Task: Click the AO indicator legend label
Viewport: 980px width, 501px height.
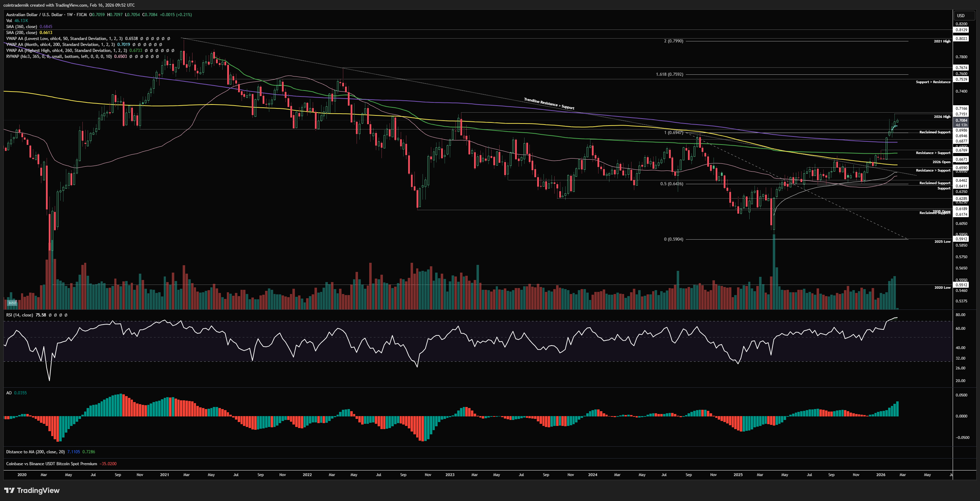Action: [x=9, y=393]
